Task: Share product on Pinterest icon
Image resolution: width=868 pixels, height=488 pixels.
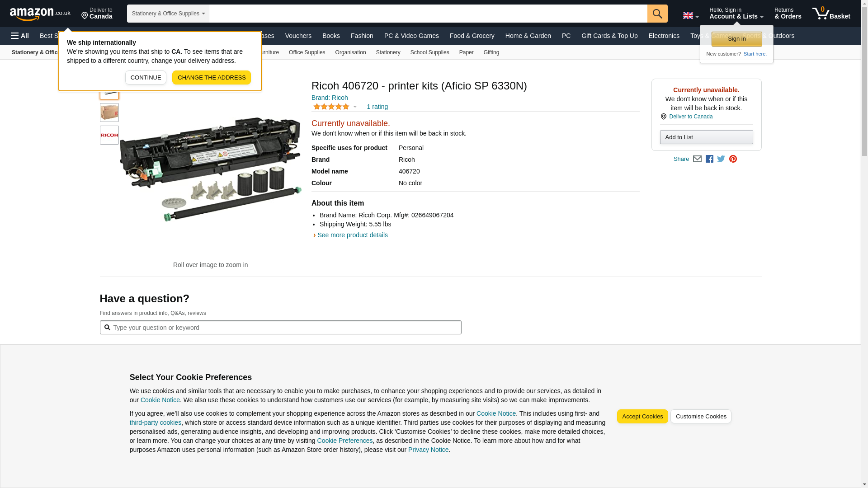Action: (x=733, y=159)
